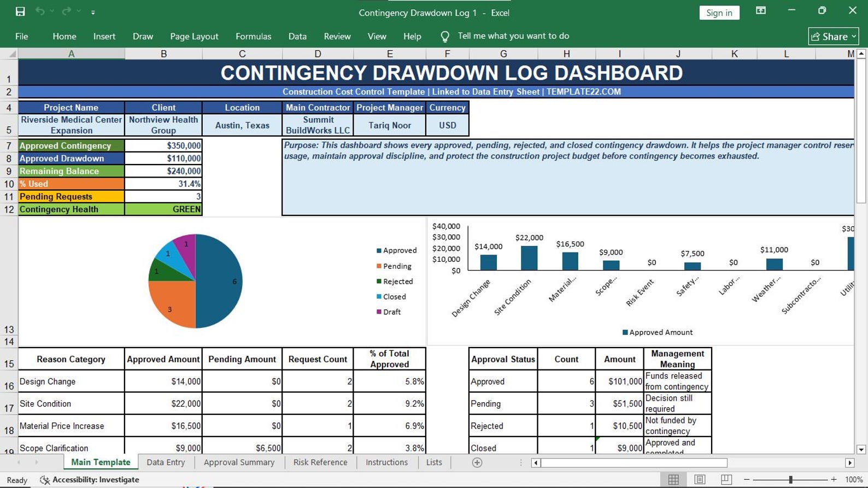Click the vertical scrollbar down arrow
The height and width of the screenshot is (488, 868).
(861, 449)
